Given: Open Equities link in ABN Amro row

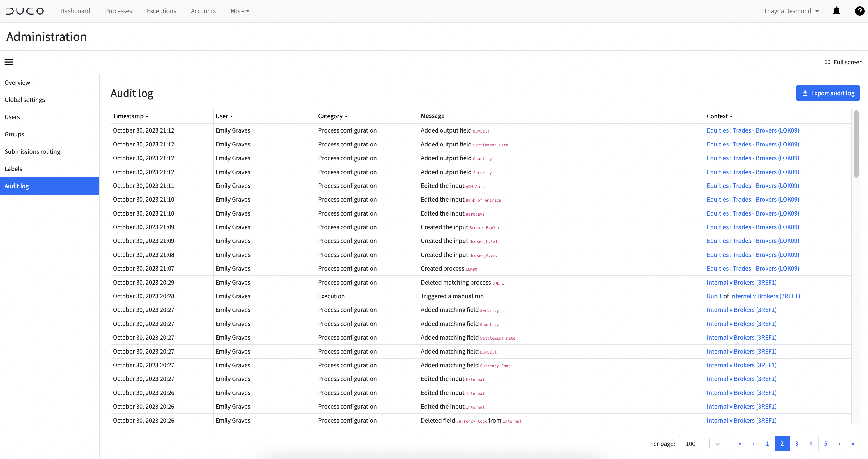Looking at the screenshot, I should click(753, 186).
